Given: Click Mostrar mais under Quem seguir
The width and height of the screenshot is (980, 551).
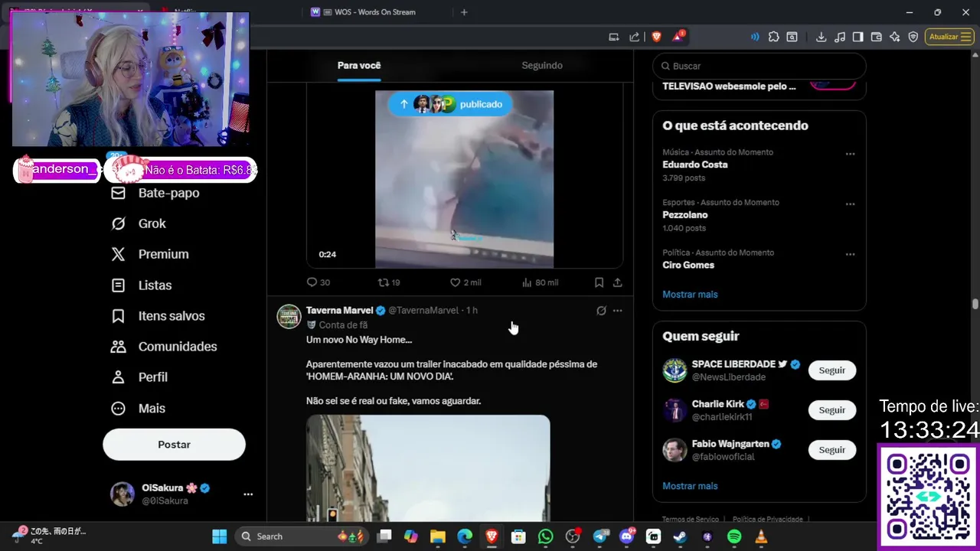Looking at the screenshot, I should [690, 486].
